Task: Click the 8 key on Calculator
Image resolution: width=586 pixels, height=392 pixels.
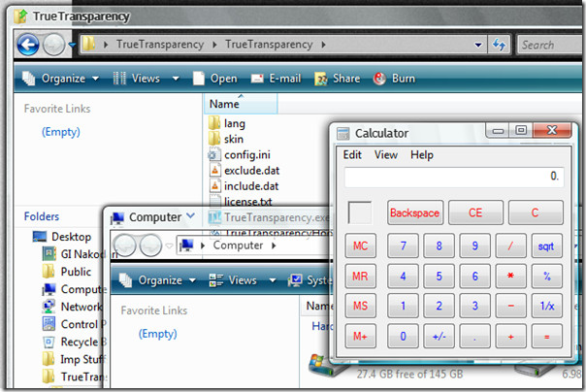Action: (439, 245)
